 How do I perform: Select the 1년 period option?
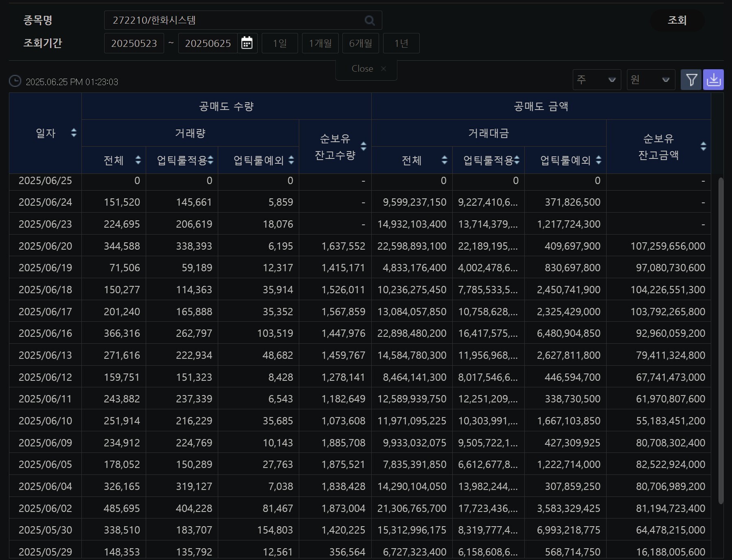[x=401, y=43]
